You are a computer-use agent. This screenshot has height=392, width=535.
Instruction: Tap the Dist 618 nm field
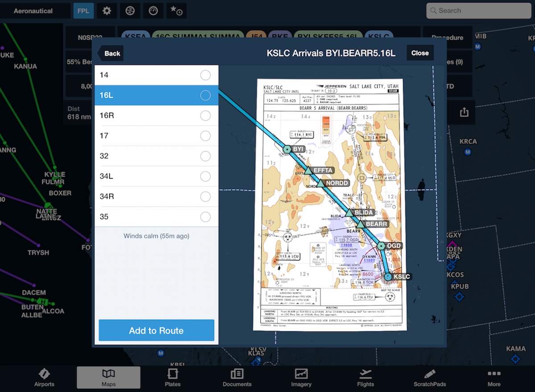[x=79, y=113]
